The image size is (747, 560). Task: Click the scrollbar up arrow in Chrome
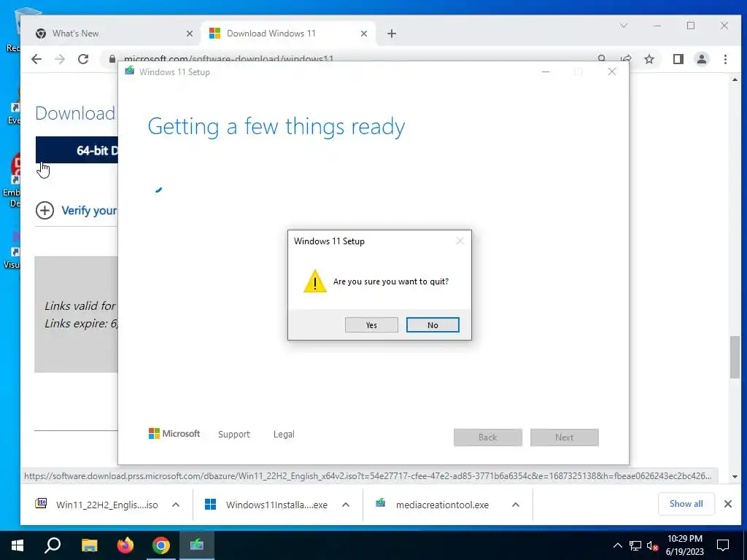[735, 79]
